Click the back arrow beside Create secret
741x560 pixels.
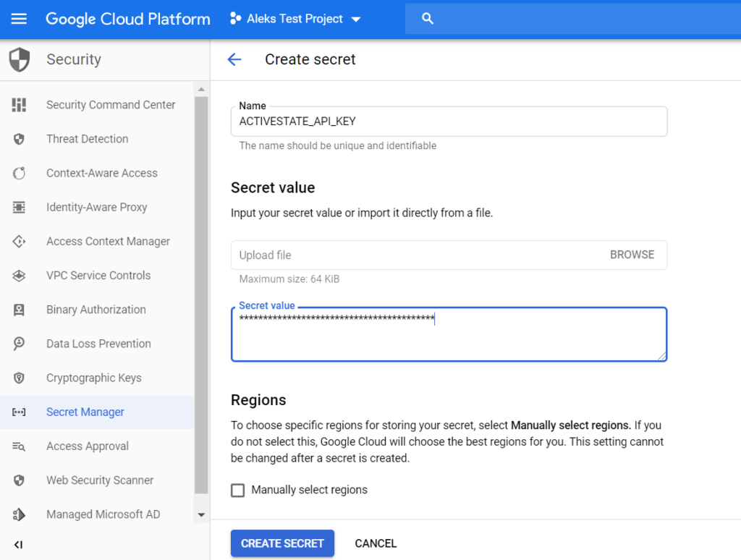click(x=234, y=59)
